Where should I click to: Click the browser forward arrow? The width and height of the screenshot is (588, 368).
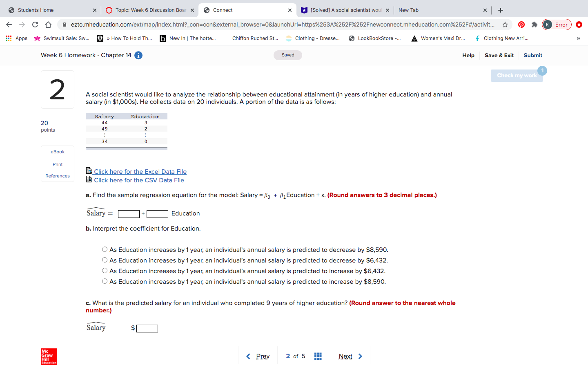pos(22,25)
